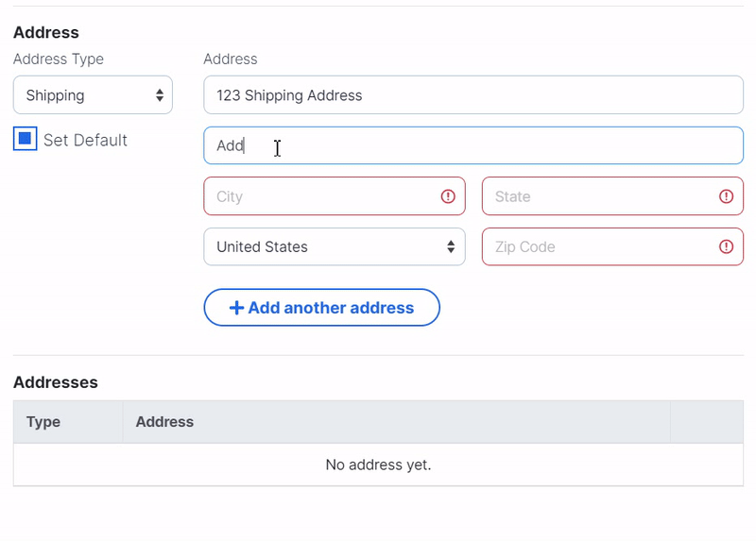Focus the City input field
Image resolution: width=756 pixels, height=541 pixels.
click(x=321, y=196)
